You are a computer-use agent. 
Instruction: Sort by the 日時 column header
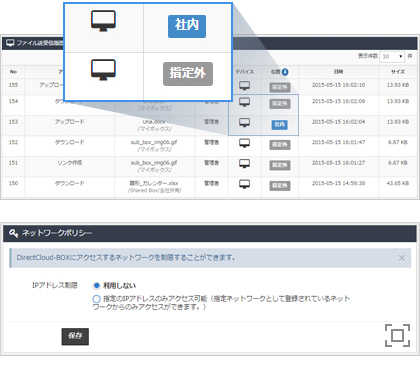338,72
